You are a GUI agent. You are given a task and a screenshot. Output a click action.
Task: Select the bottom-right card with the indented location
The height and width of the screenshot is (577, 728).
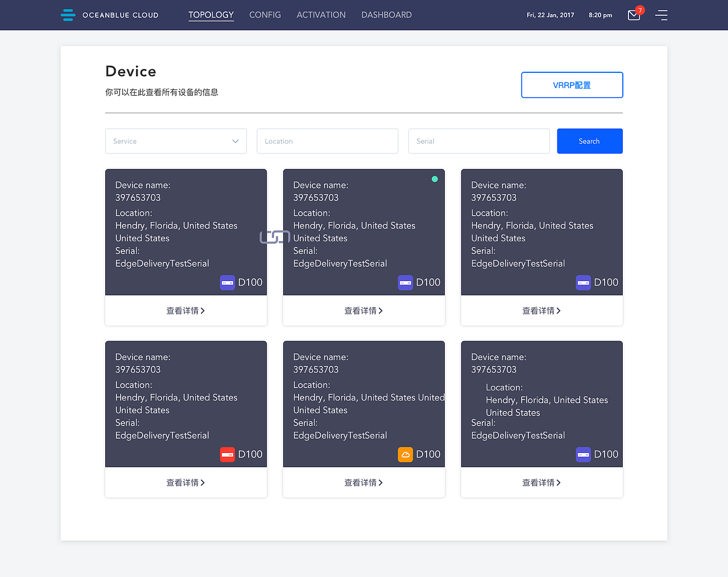pyautogui.click(x=542, y=404)
